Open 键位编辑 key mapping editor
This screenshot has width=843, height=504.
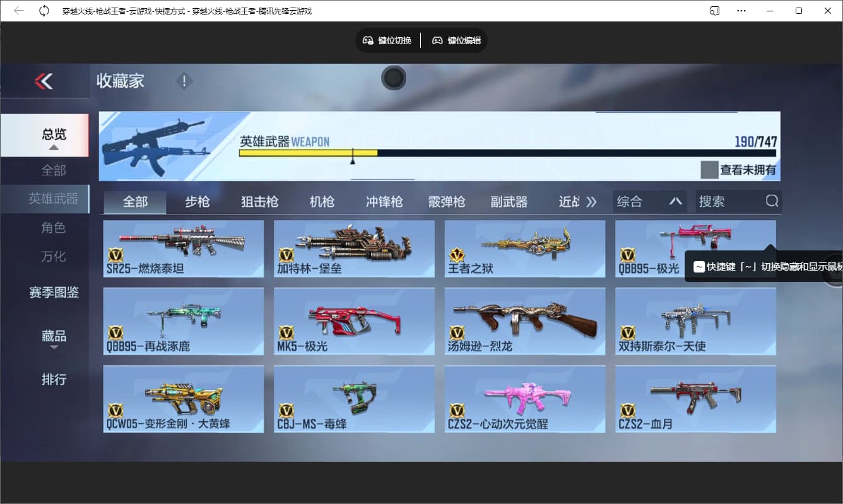456,40
